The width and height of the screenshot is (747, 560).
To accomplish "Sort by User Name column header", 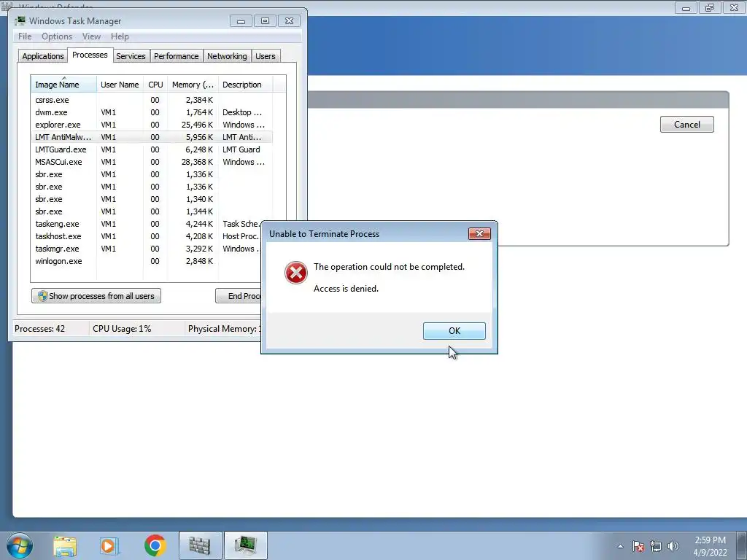I will (x=120, y=85).
